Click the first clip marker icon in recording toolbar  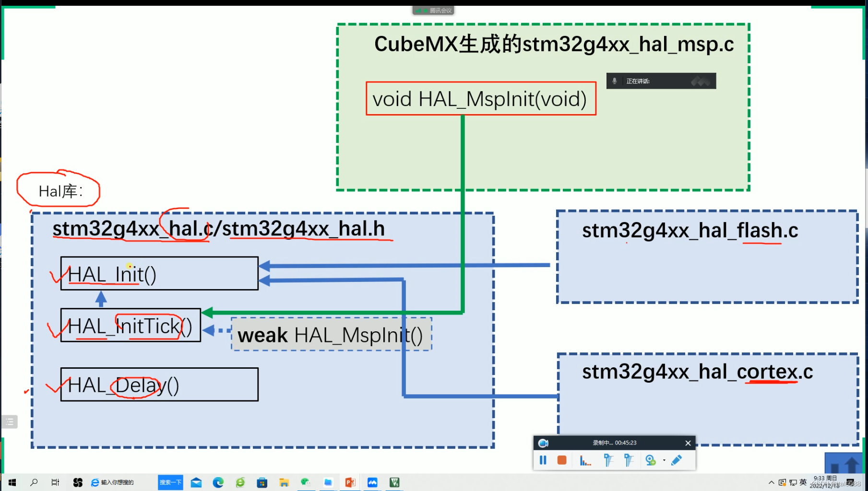pos(609,460)
